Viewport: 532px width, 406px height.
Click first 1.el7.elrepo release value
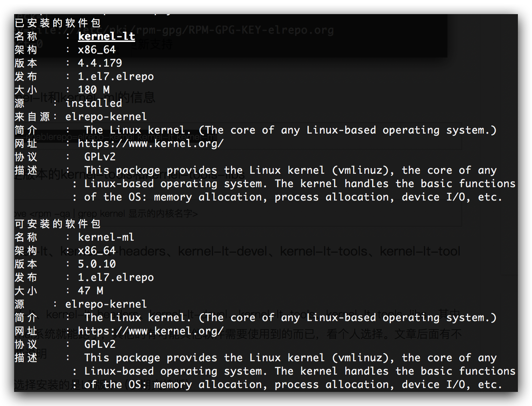116,76
